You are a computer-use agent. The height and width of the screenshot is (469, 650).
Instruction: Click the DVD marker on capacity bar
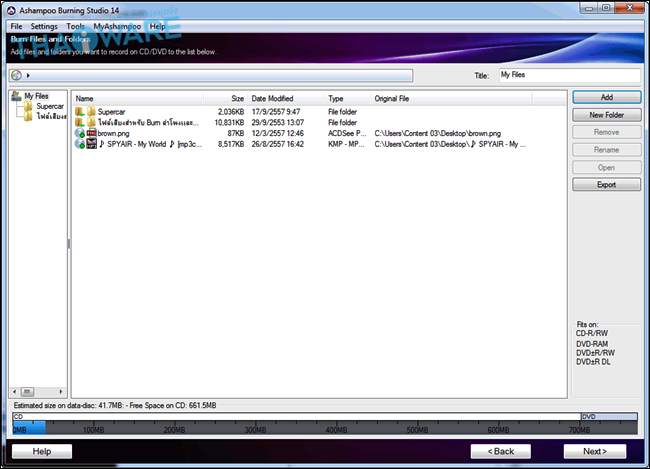click(x=609, y=417)
